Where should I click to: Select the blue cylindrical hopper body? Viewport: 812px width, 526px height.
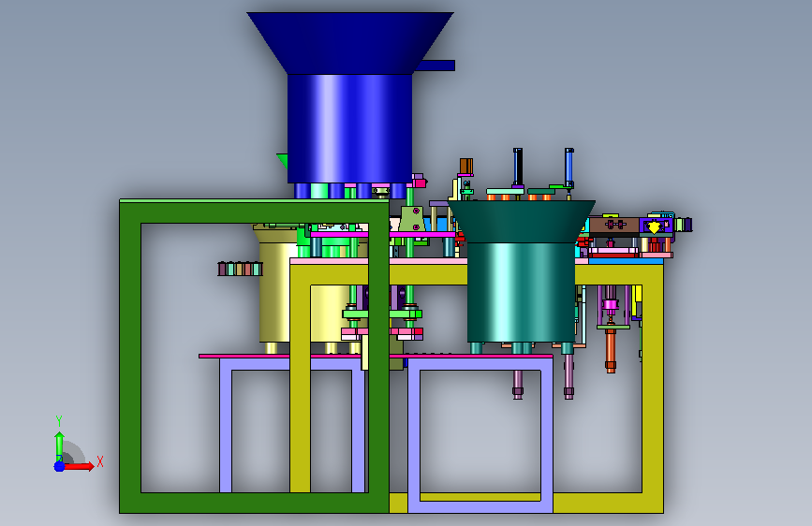(x=350, y=128)
